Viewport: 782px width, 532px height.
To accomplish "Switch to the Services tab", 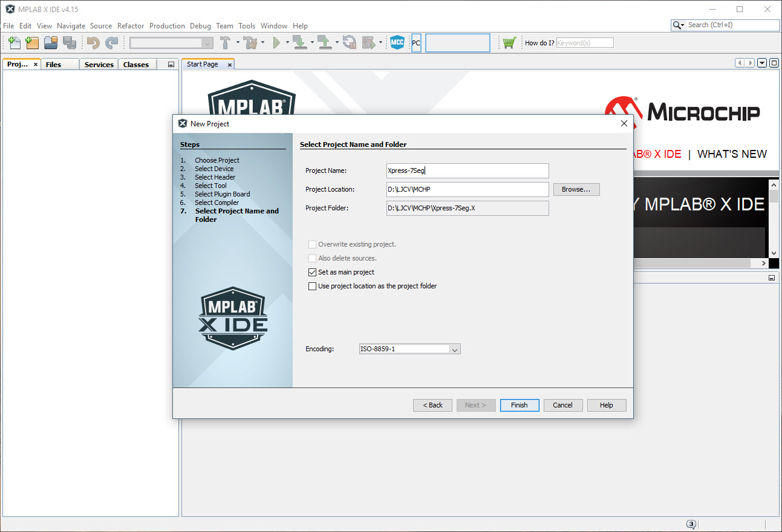I will 98,63.
